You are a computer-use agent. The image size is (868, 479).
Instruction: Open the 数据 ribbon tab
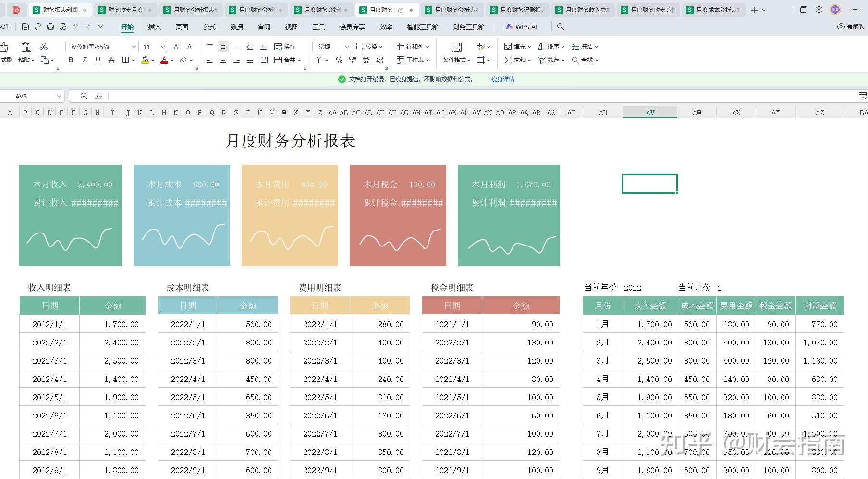237,27
